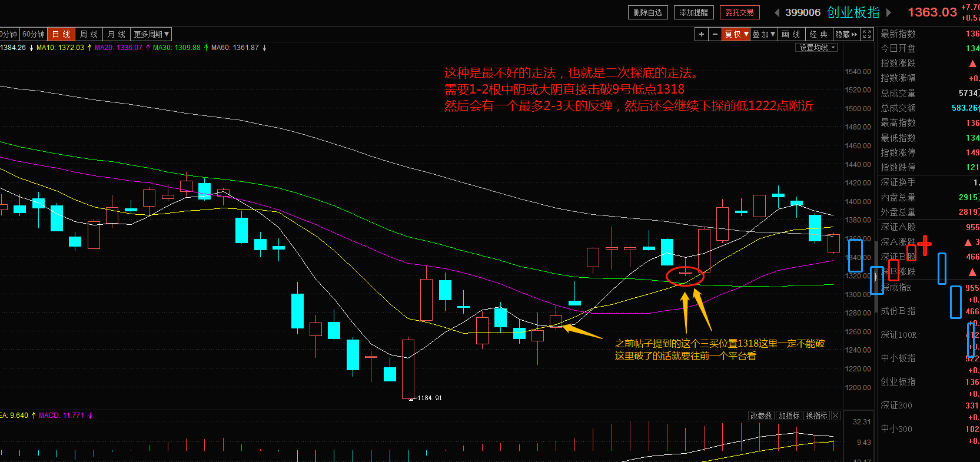
Task: Expand the 叠加 overlay dropdown
Action: pyautogui.click(x=764, y=34)
